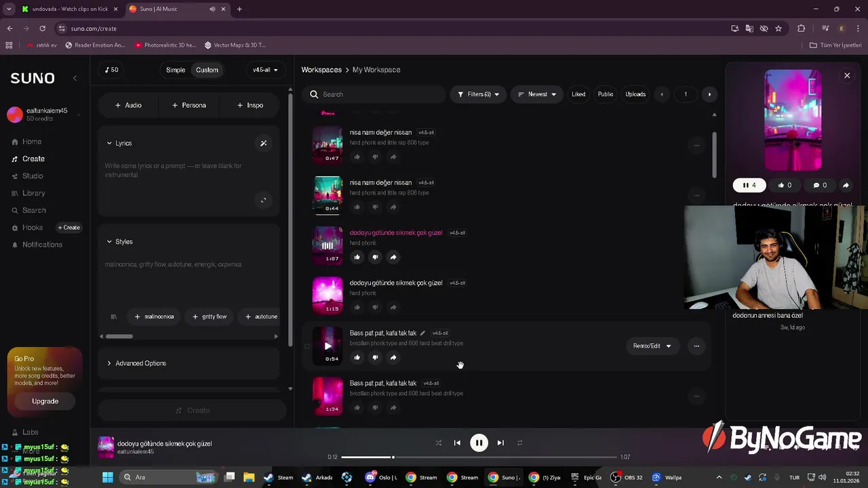
Task: Open comments in right detail panel
Action: pos(821,185)
